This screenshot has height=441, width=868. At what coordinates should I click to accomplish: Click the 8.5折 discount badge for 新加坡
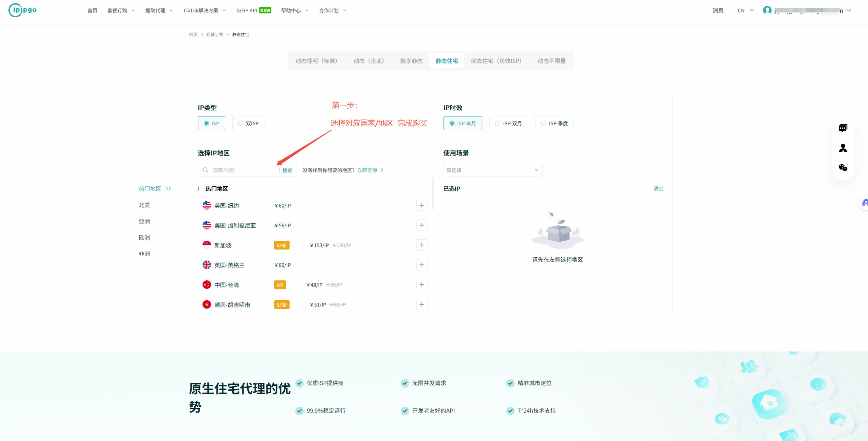tap(281, 245)
